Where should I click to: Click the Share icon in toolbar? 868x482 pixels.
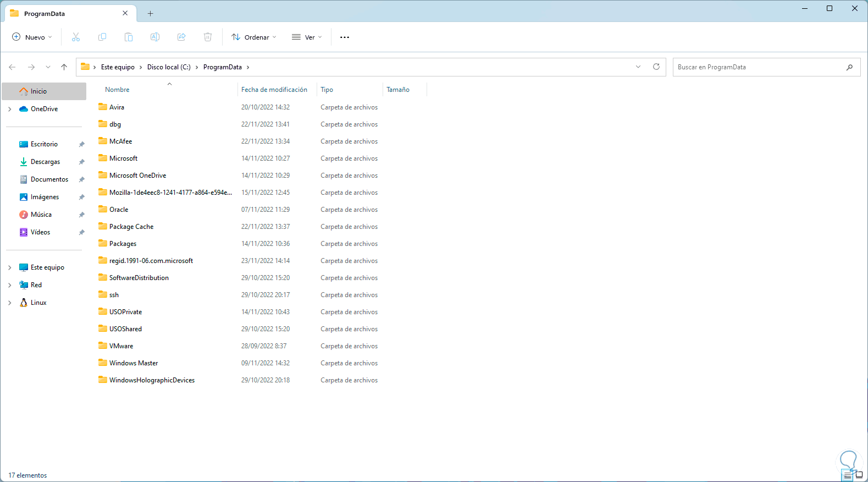pos(181,37)
